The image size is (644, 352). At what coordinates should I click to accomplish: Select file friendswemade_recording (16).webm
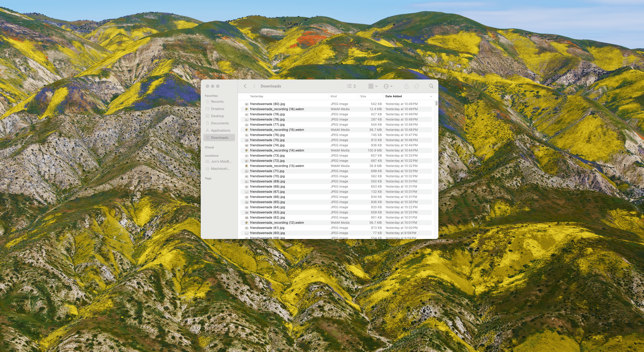[277, 109]
